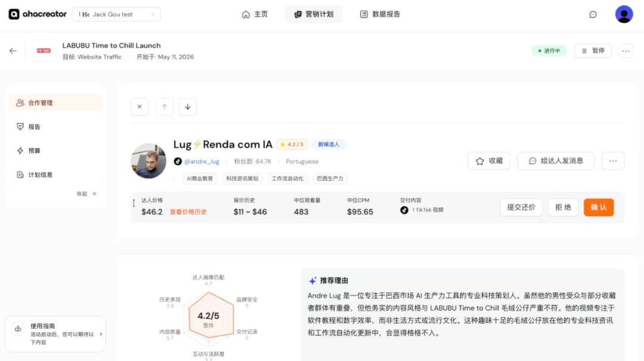The width and height of the screenshot is (644, 361).
Task: Select 计划信息 in the sidebar
Action: [x=55, y=175]
